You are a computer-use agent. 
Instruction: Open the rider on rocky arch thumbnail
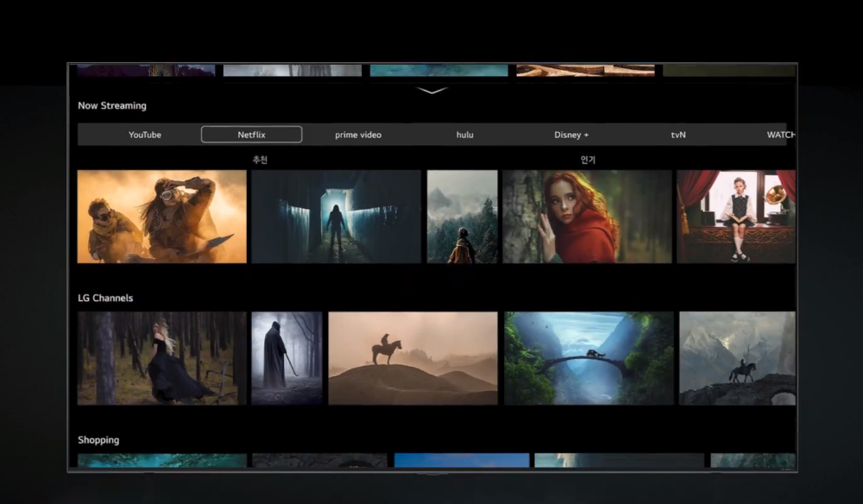pyautogui.click(x=738, y=359)
